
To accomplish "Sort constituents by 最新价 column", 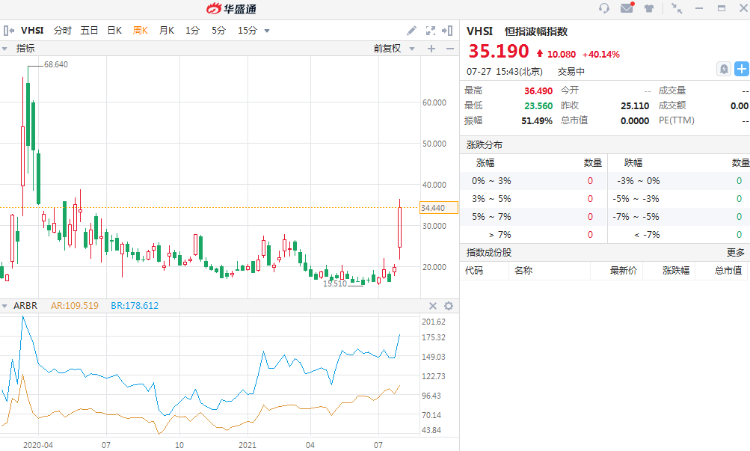I will tap(623, 271).
